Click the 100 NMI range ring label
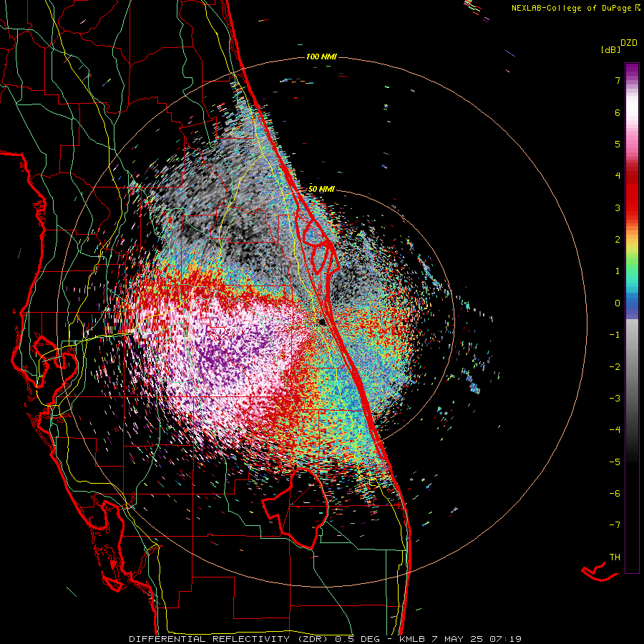Viewport: 644px width, 644px height. (321, 57)
